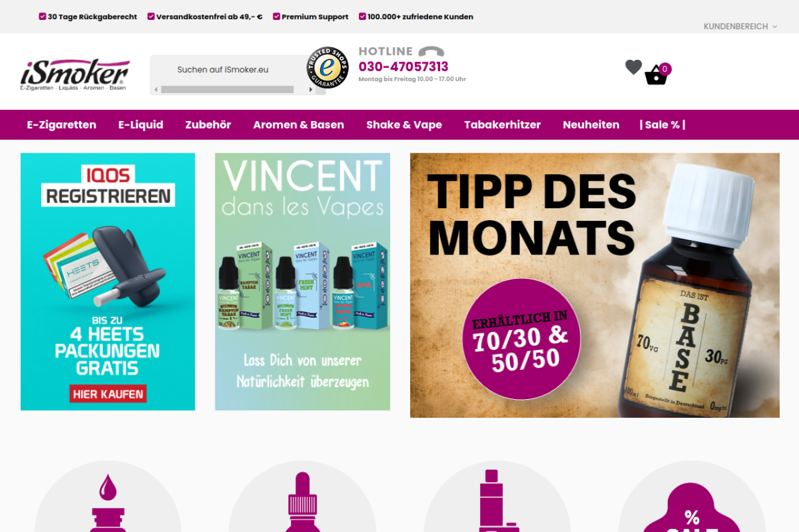Image resolution: width=799 pixels, height=532 pixels.
Task: Open the shopping basket icon
Action: (656, 75)
